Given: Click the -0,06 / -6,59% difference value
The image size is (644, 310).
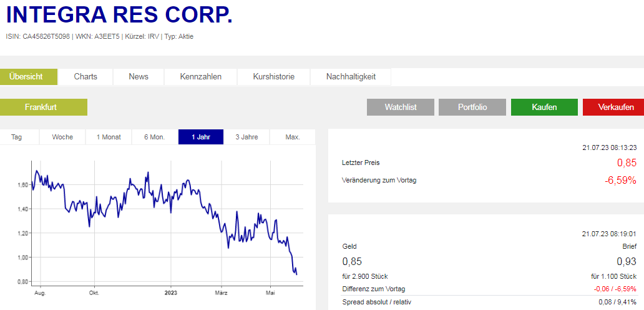Looking at the screenshot, I should point(615,289).
